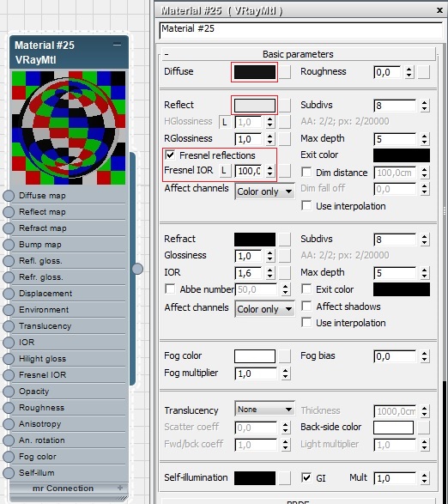
Task: Click the Displacement input socket
Action: pyautogui.click(x=9, y=294)
